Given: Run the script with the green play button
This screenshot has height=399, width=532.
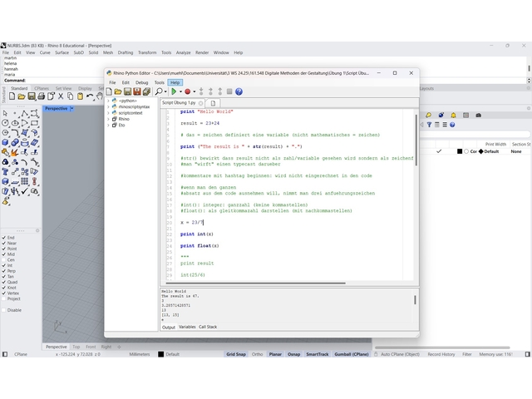Looking at the screenshot, I should 174,91.
